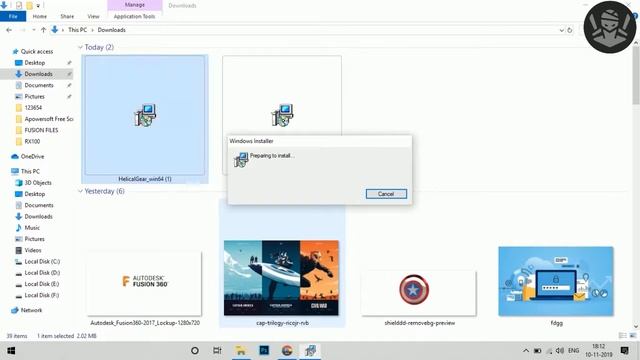The image size is (640, 360).
Task: Select the Application Tools tab
Action: [134, 16]
